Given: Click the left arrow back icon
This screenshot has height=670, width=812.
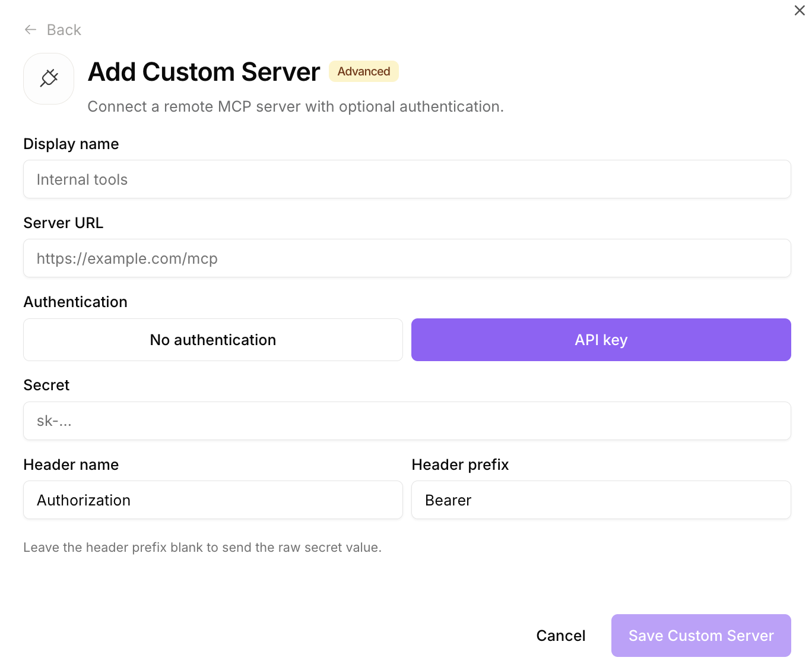Looking at the screenshot, I should pyautogui.click(x=31, y=30).
